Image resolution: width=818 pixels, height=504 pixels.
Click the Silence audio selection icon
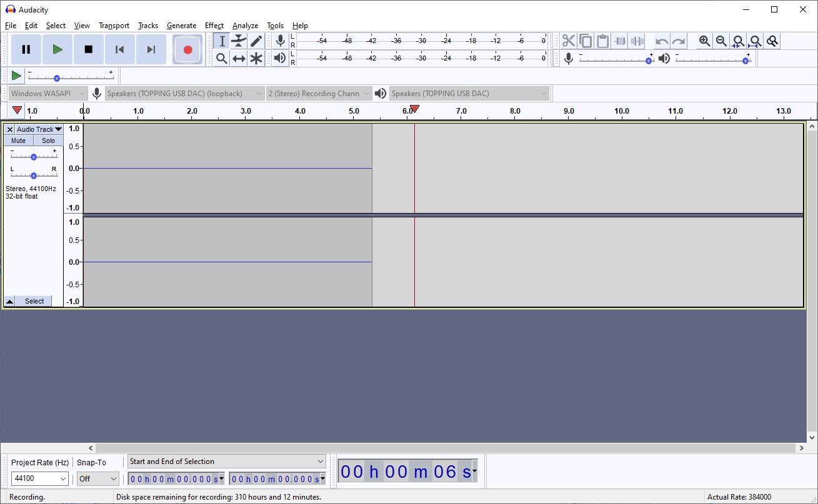click(637, 41)
